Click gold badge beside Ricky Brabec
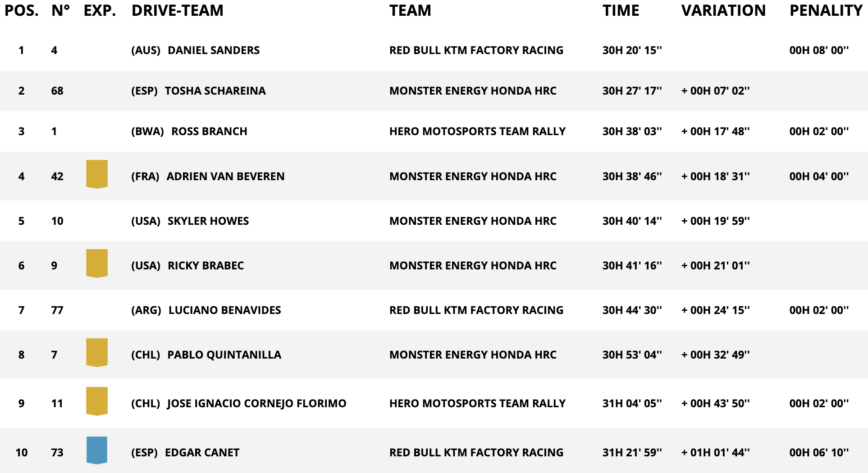The height and width of the screenshot is (473, 868). pyautogui.click(x=97, y=263)
